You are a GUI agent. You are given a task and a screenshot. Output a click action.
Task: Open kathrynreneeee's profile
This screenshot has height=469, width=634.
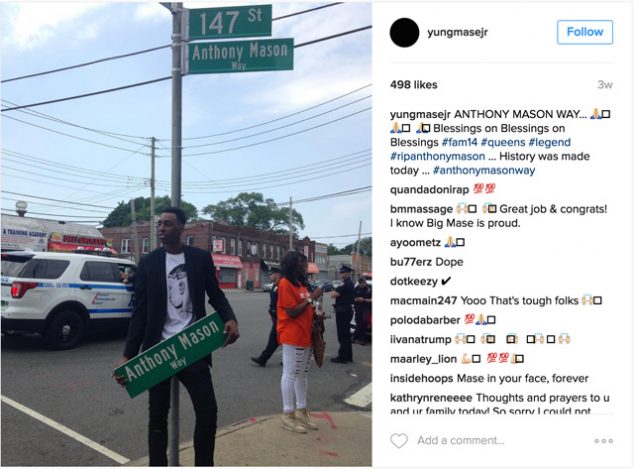click(x=431, y=398)
